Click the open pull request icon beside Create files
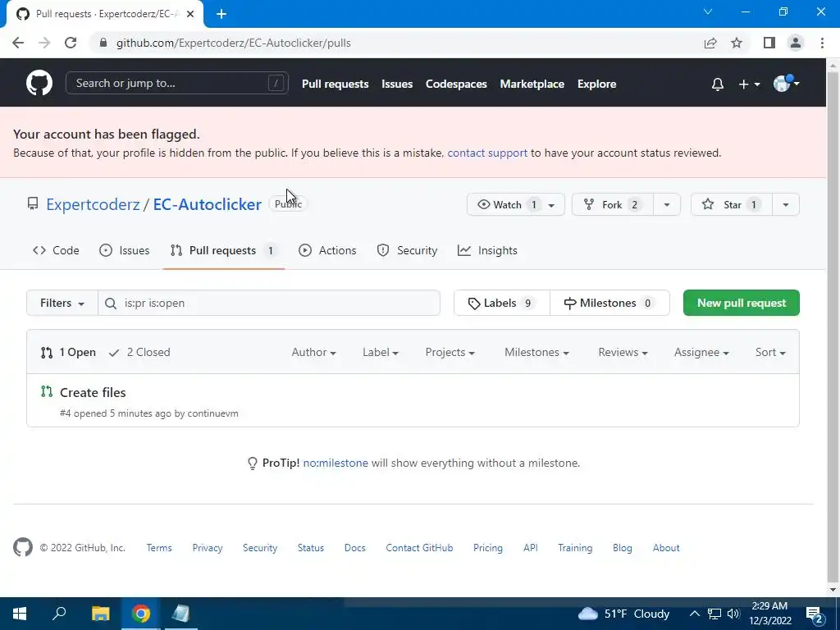 (x=47, y=391)
